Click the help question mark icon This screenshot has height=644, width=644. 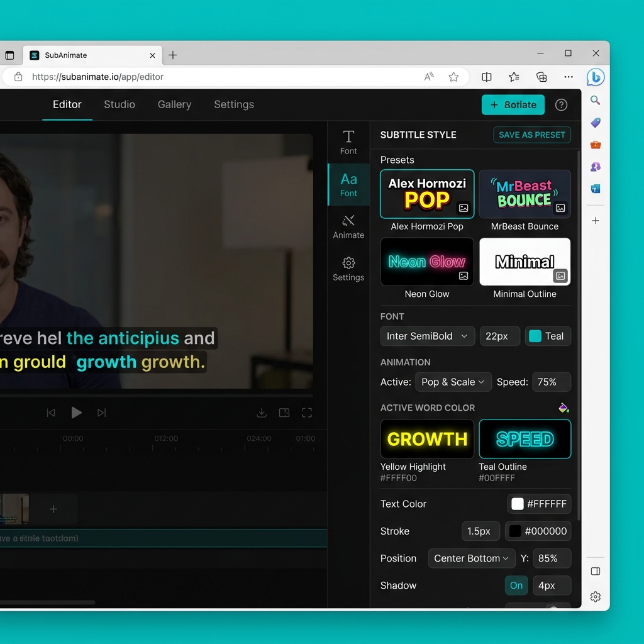point(561,105)
